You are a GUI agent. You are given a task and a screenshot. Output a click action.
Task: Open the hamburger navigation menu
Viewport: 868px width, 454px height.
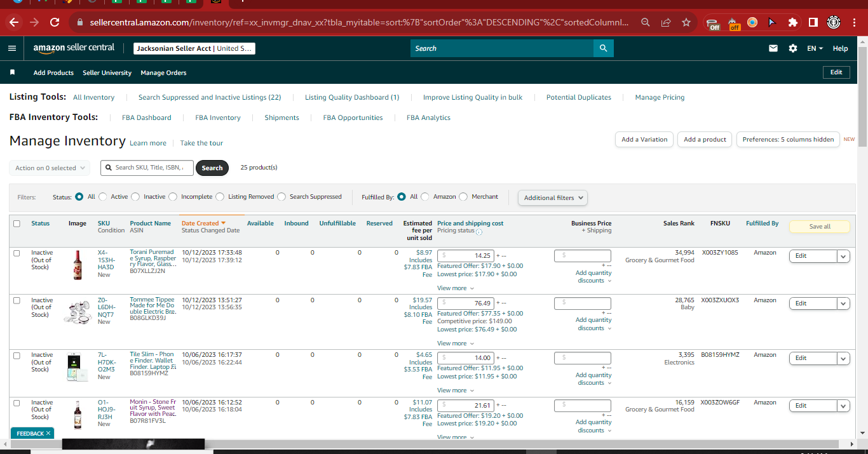pyautogui.click(x=12, y=48)
